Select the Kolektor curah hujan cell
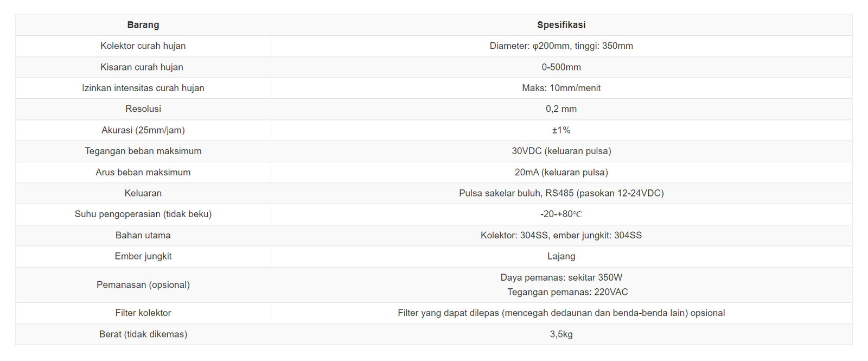 [x=143, y=46]
